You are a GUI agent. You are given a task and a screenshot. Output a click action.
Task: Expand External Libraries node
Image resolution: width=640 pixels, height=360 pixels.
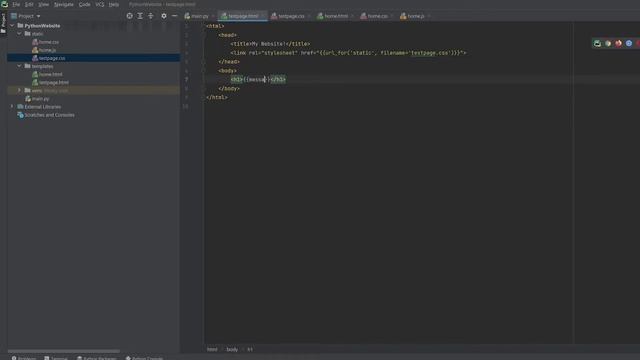pos(12,107)
